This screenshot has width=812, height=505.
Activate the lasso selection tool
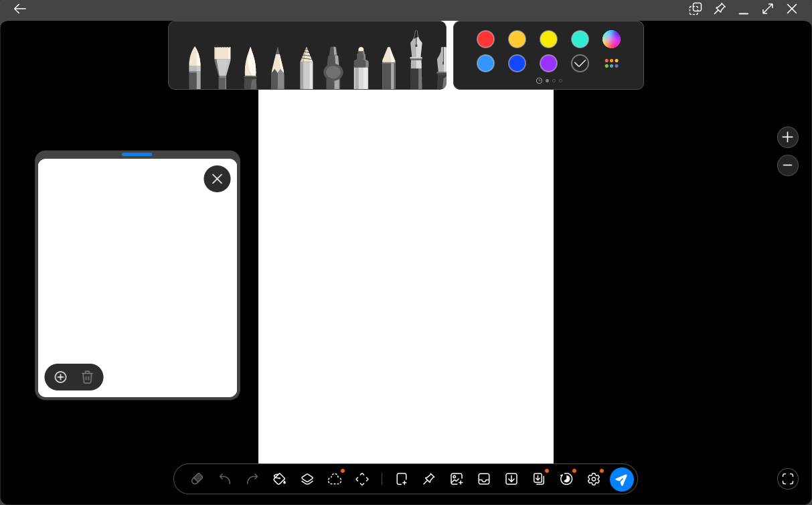[335, 479]
